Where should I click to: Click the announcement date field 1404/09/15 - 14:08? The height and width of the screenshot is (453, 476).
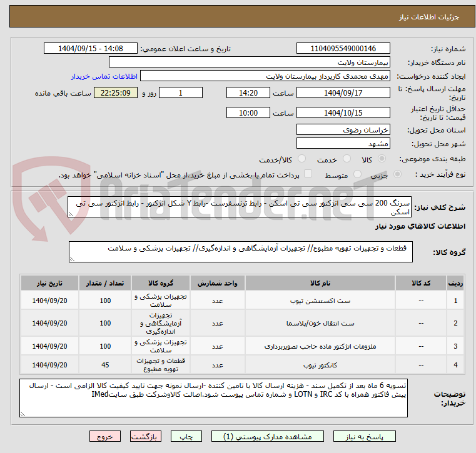click(x=91, y=48)
